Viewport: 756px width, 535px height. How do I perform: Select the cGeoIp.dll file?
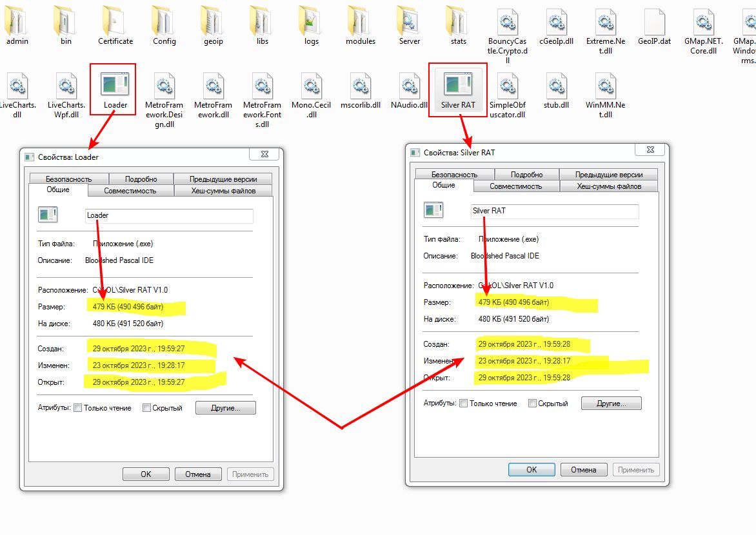coord(557,26)
